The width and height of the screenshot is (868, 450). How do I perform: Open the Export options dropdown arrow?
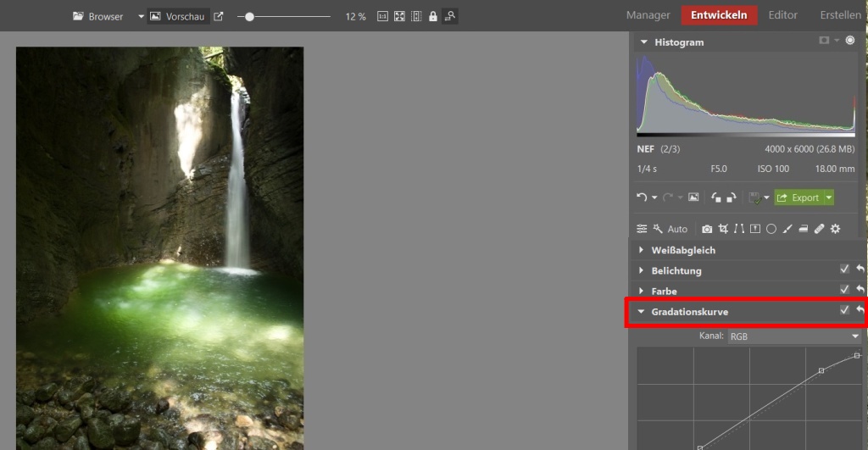[x=828, y=197]
